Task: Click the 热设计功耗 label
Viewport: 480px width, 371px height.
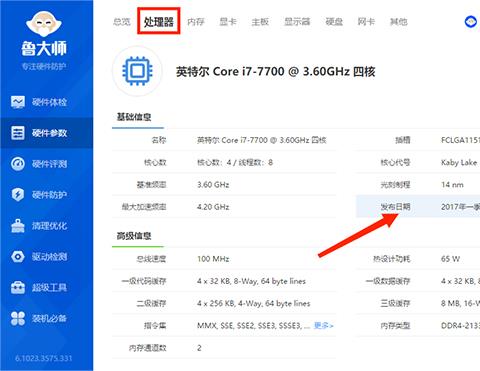Action: click(x=392, y=259)
